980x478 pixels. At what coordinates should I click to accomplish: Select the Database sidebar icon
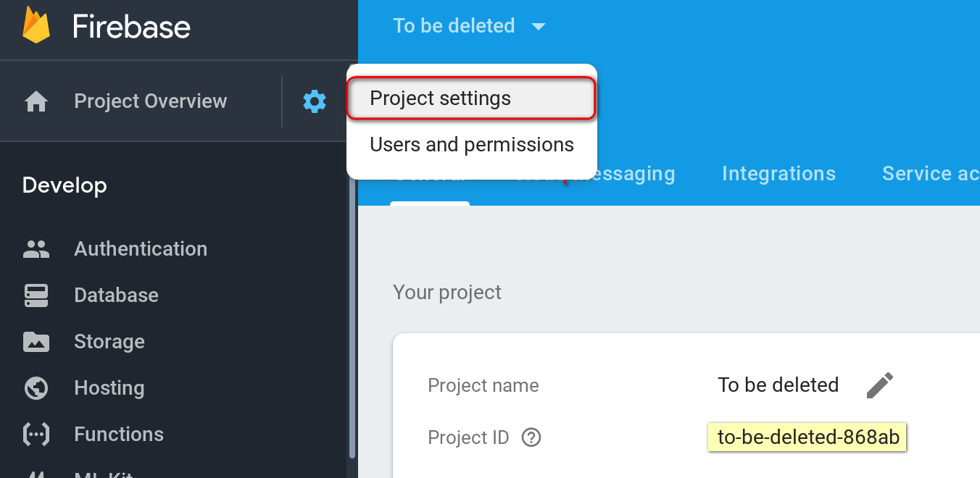(36, 295)
